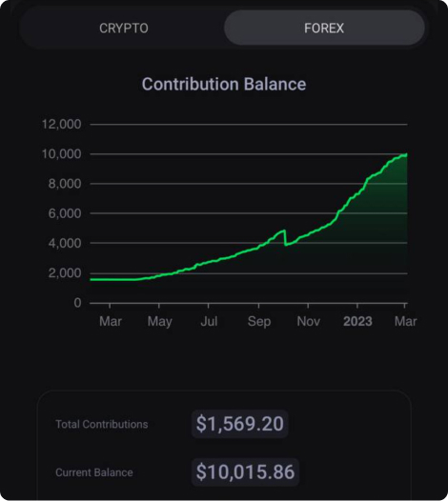Click the 12,000 y-axis label
The height and width of the screenshot is (501, 448).
point(62,124)
